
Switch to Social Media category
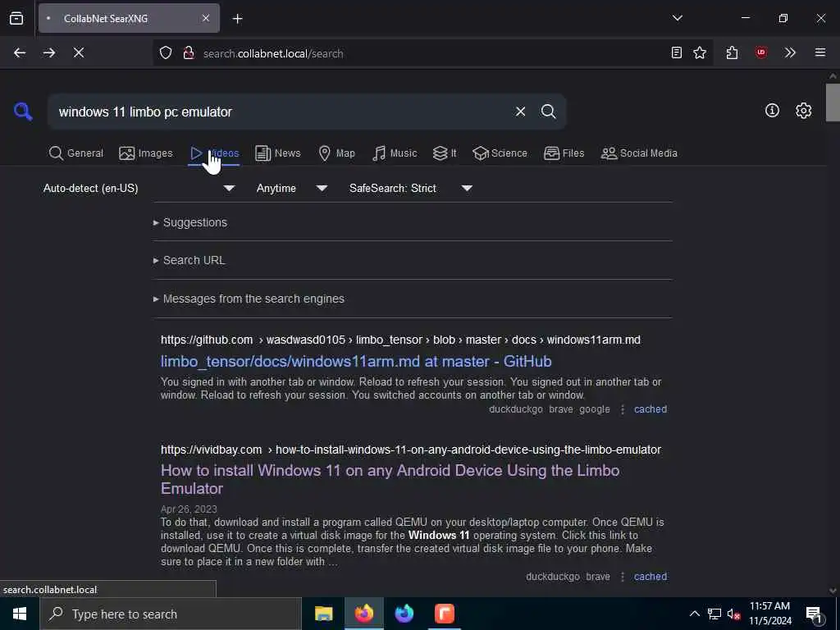pyautogui.click(x=639, y=153)
